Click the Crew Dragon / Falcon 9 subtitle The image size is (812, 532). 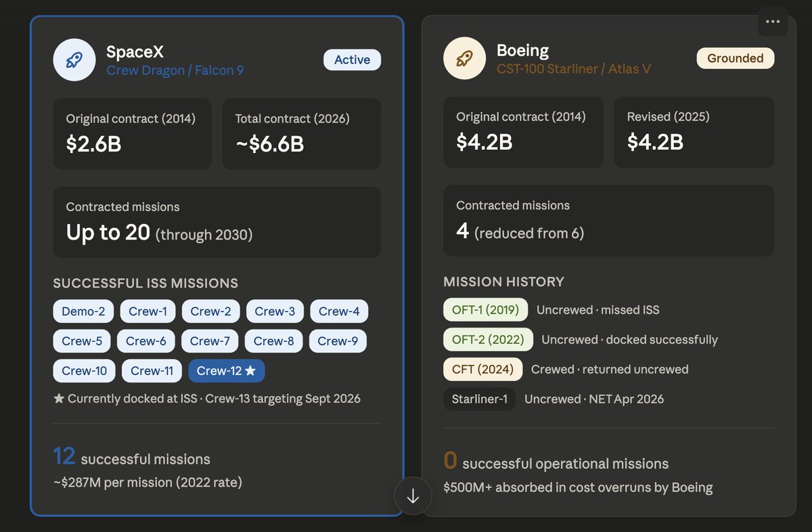(x=175, y=70)
